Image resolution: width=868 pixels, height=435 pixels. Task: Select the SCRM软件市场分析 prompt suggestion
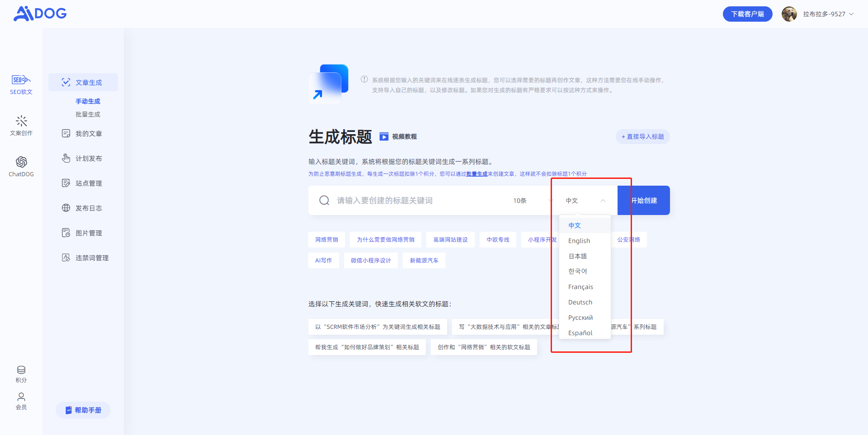tap(377, 327)
